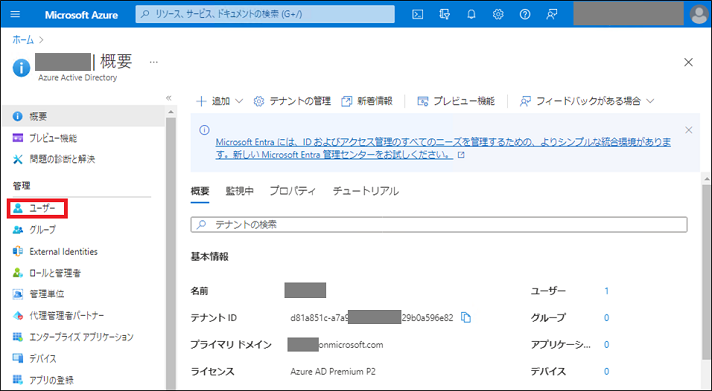Focus the top resource search box

[265, 15]
